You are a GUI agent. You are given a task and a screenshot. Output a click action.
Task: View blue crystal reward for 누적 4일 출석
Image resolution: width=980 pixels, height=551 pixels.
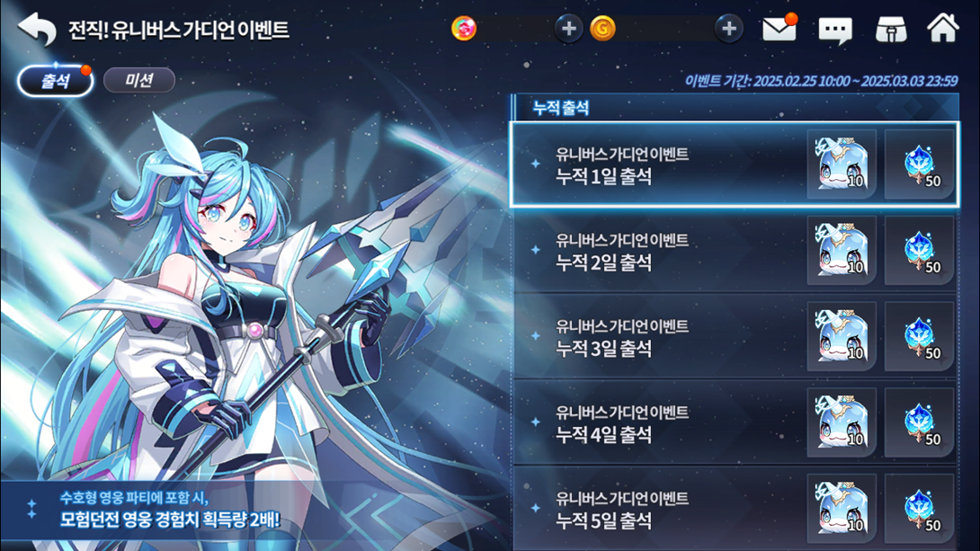tap(920, 423)
